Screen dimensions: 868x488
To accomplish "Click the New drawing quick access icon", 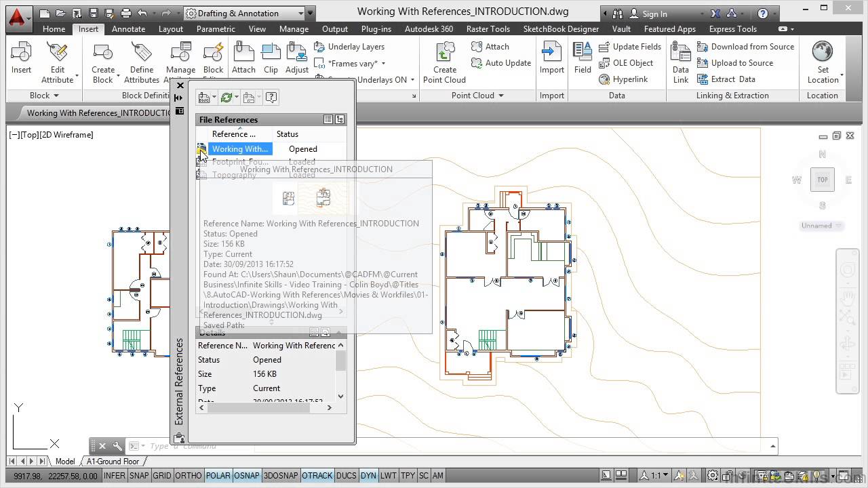I will 44,13.
